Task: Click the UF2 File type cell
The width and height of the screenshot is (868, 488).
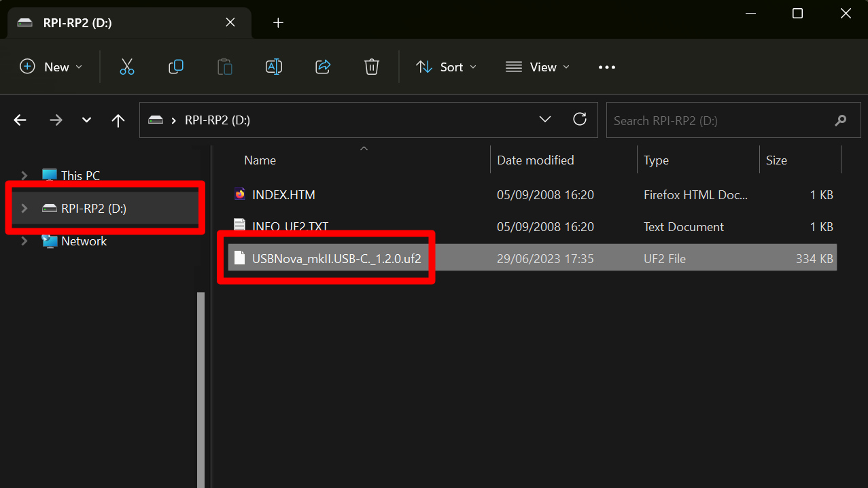Action: click(665, 259)
